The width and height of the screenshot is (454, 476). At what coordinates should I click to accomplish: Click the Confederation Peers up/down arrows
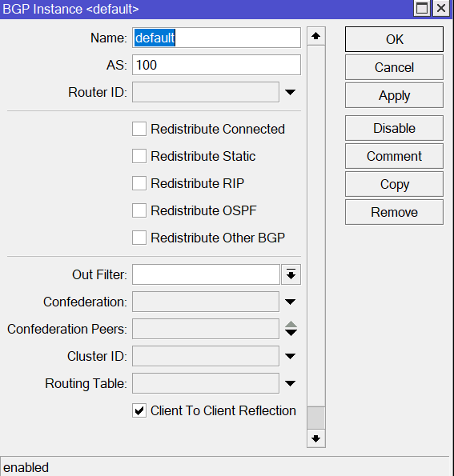click(291, 329)
